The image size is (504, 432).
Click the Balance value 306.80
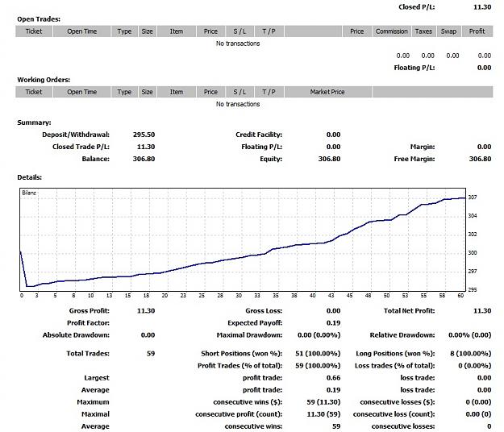tap(144, 159)
